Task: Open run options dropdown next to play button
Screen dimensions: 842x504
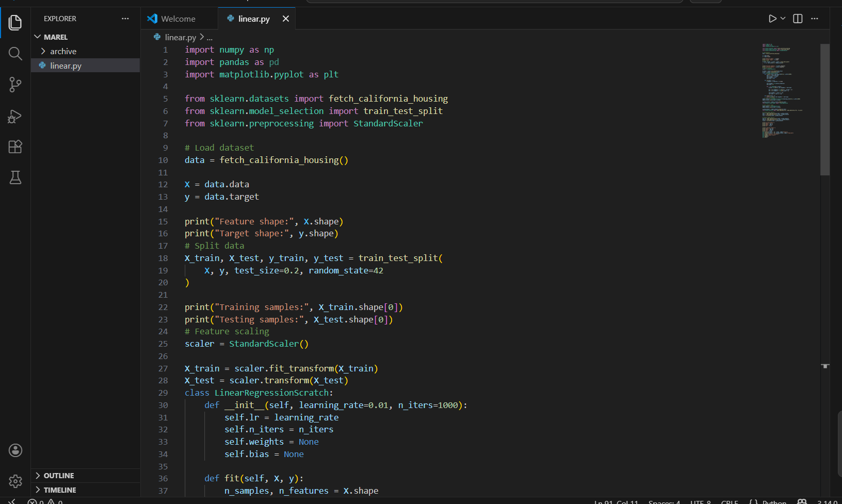Action: [x=783, y=19]
